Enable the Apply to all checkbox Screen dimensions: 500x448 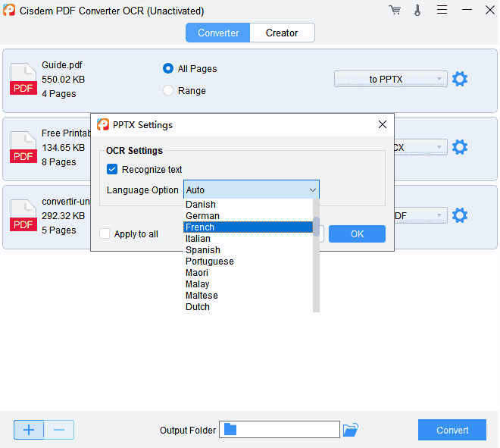click(x=105, y=233)
